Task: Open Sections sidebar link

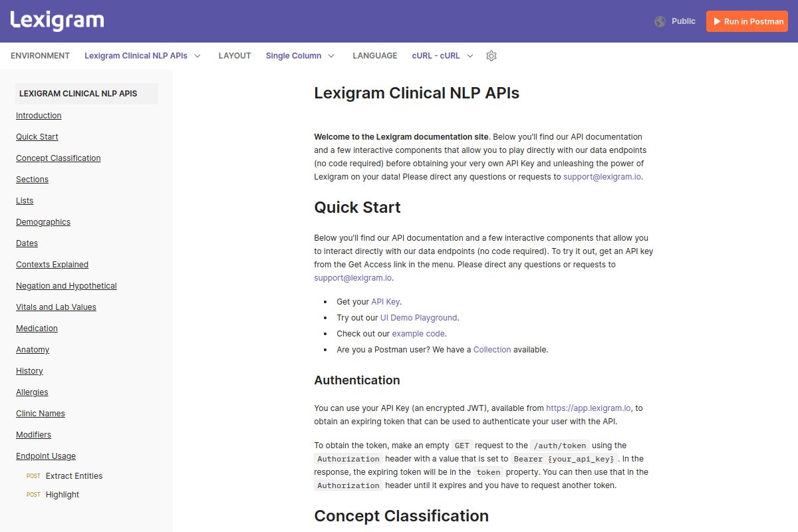Action: [x=32, y=180]
